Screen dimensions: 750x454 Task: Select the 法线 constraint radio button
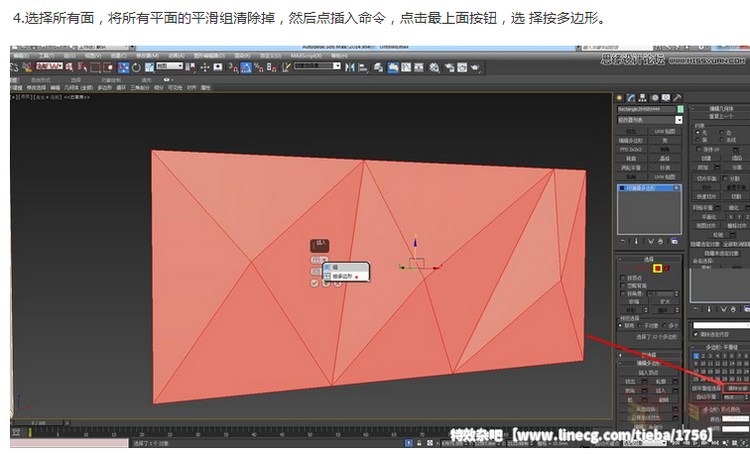click(x=721, y=140)
